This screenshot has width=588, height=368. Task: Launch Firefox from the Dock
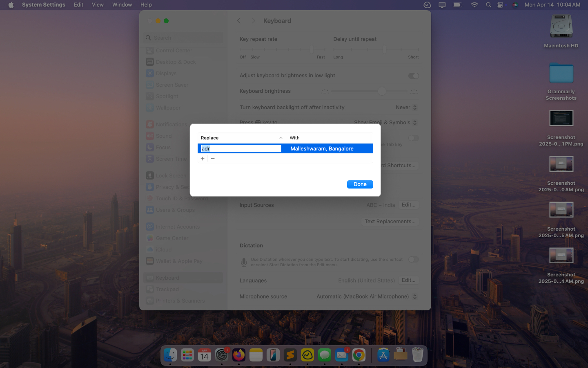[238, 355]
